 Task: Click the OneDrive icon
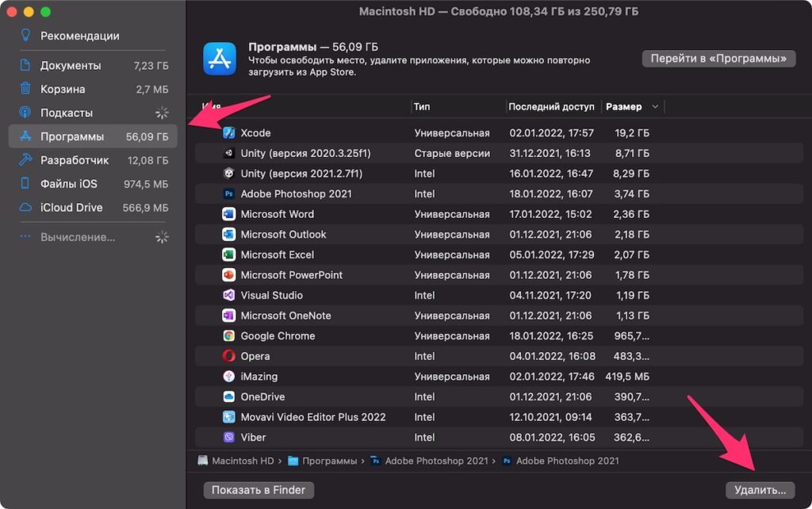(x=229, y=396)
